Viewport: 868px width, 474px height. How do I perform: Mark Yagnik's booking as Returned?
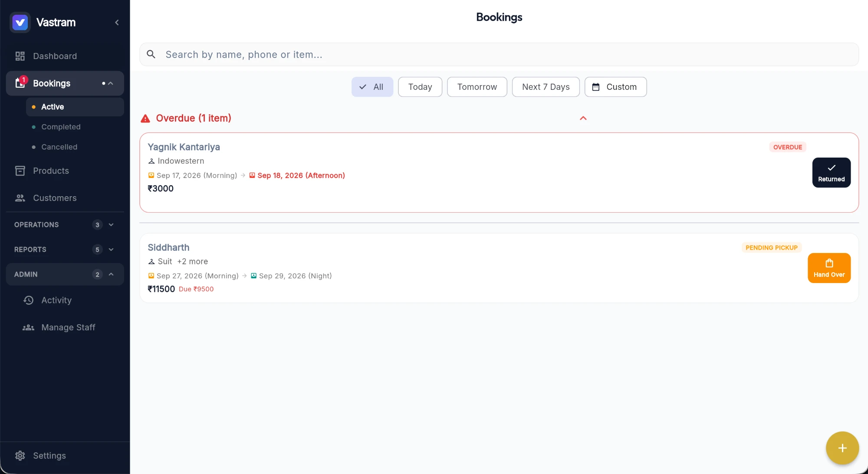coord(831,173)
